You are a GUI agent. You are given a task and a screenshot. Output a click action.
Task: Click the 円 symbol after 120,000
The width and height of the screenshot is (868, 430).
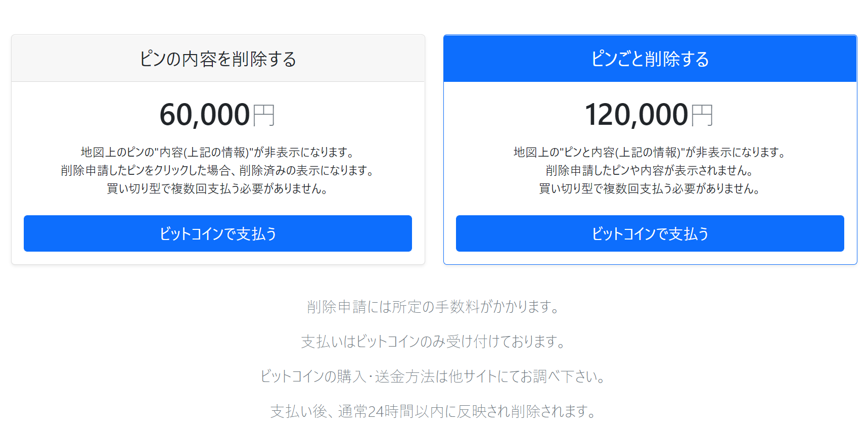pos(702,116)
